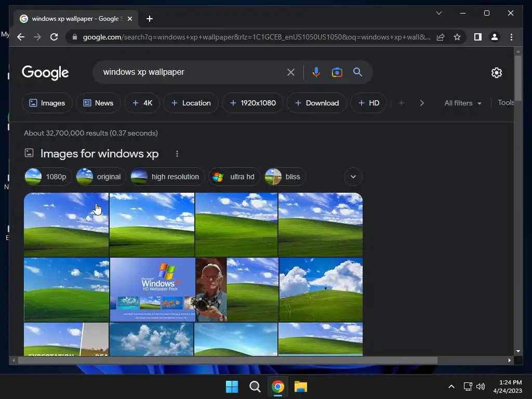Go to Google homepage logo
This screenshot has height=399, width=532.
click(45, 73)
